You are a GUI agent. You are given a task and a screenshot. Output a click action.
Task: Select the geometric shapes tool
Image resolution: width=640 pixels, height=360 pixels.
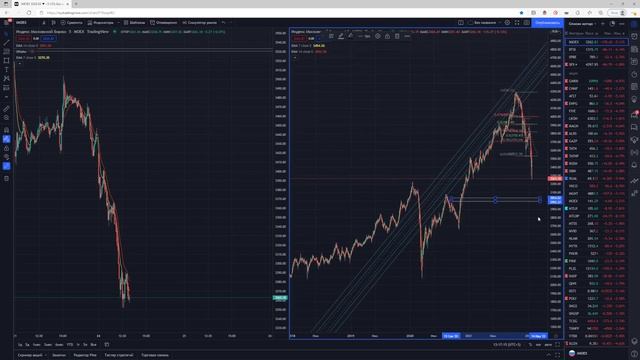coord(6,60)
